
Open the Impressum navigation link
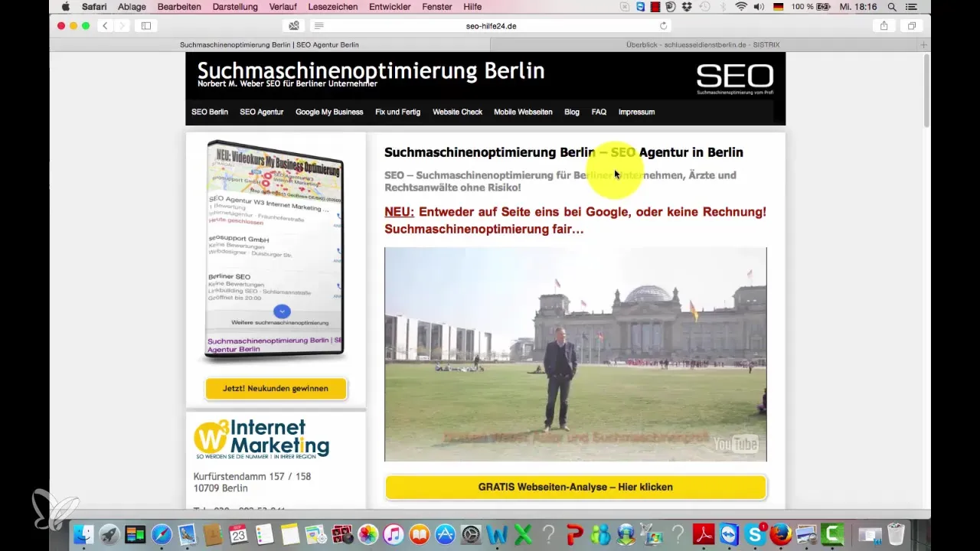click(636, 112)
